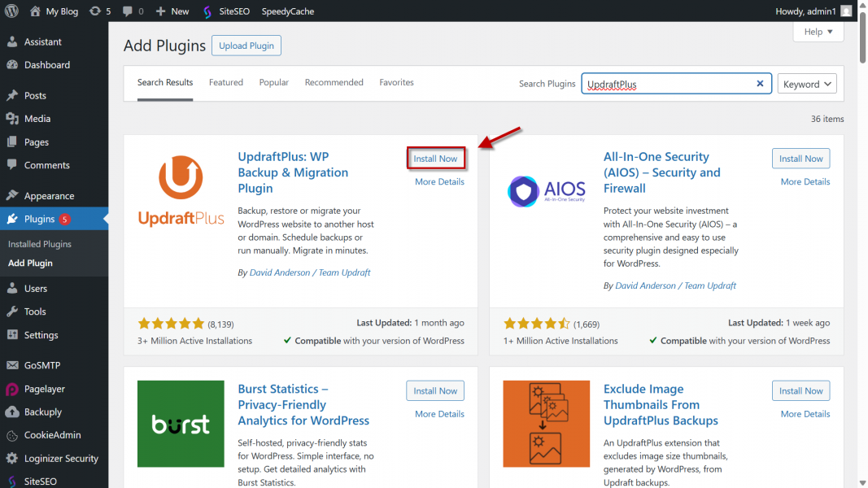
Task: Click the SiteSEO icon in top bar
Action: click(207, 11)
